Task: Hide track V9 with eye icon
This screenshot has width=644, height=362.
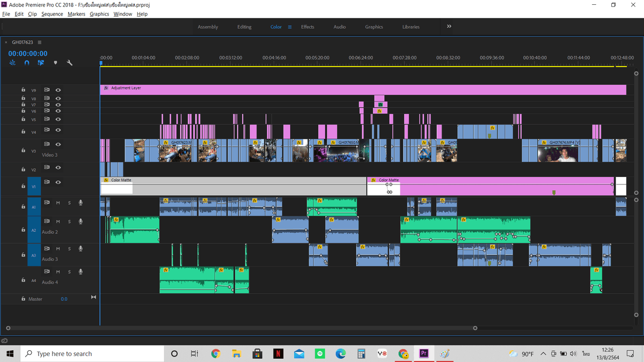Action: (58, 90)
